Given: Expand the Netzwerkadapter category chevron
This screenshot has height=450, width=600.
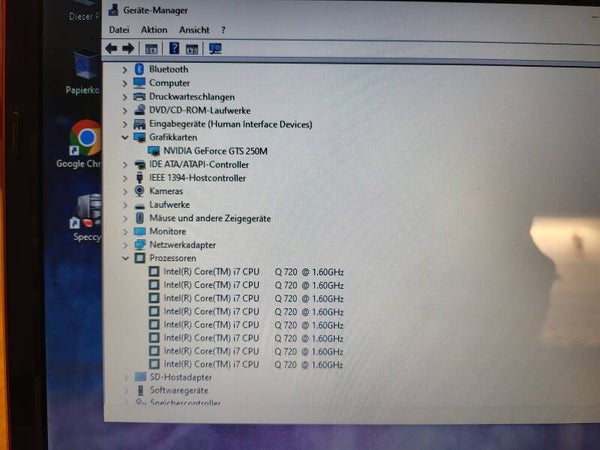Looking at the screenshot, I should pyautogui.click(x=125, y=245).
